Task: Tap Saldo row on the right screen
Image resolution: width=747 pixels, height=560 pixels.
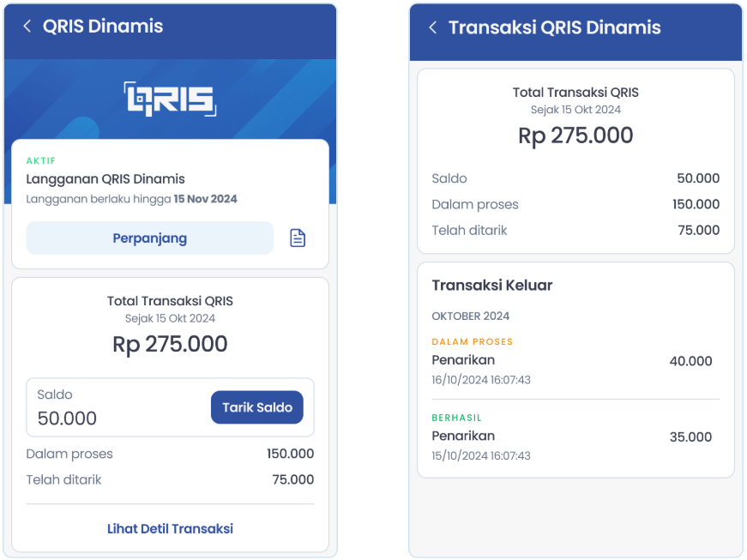Action: tap(575, 178)
